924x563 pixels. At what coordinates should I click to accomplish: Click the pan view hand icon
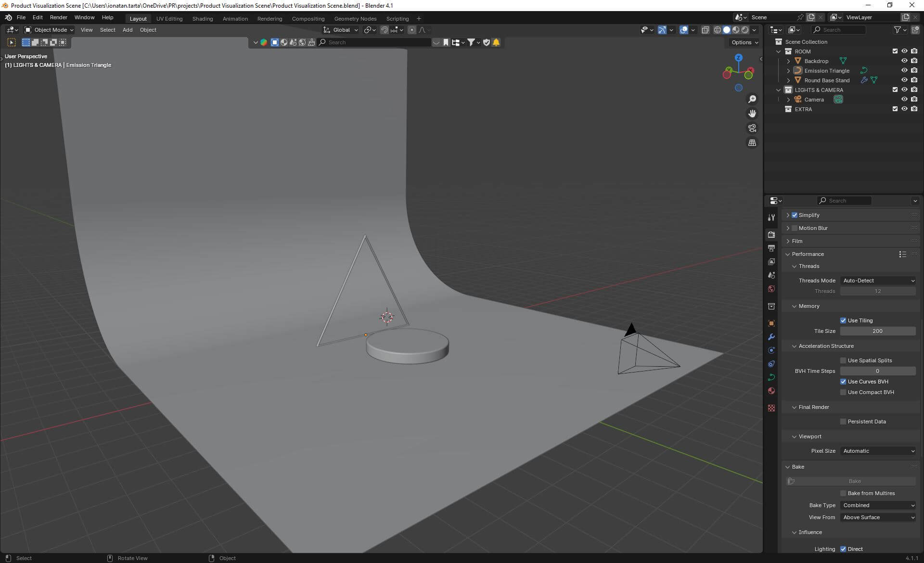click(752, 114)
